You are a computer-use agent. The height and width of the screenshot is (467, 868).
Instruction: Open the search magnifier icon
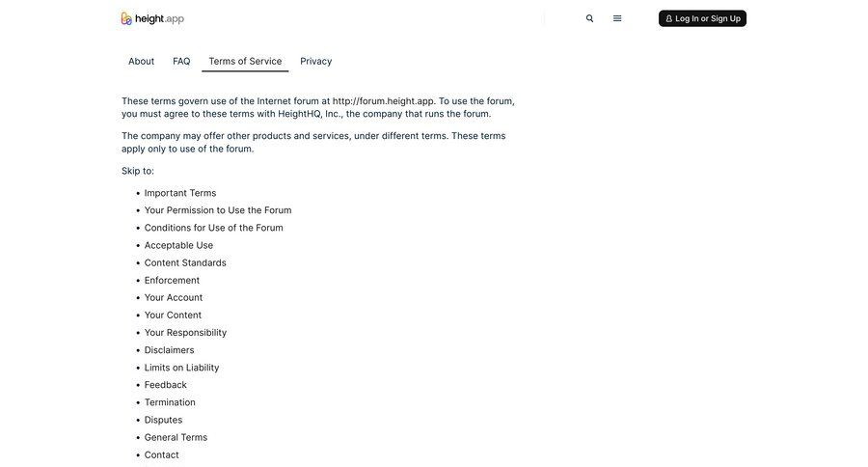point(590,18)
